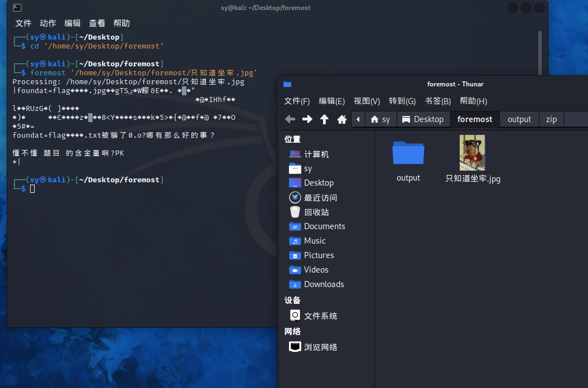Jump to the output folder via breadcrumb
The height and width of the screenshot is (388, 588).
pos(519,119)
